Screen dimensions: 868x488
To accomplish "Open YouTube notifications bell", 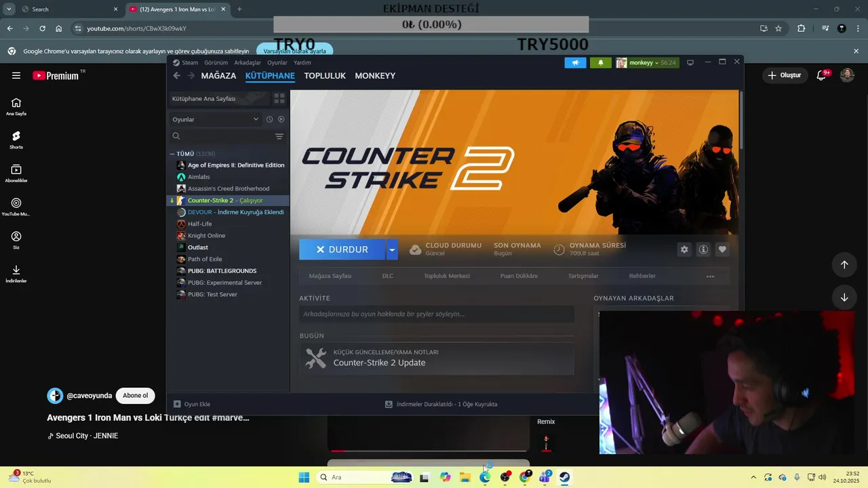I will coord(821,75).
